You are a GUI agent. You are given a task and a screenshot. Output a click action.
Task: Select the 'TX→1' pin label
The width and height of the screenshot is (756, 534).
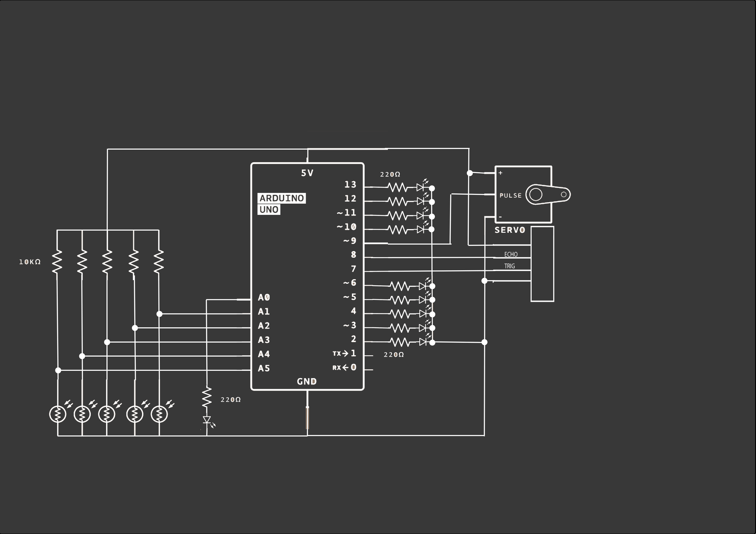tap(344, 353)
